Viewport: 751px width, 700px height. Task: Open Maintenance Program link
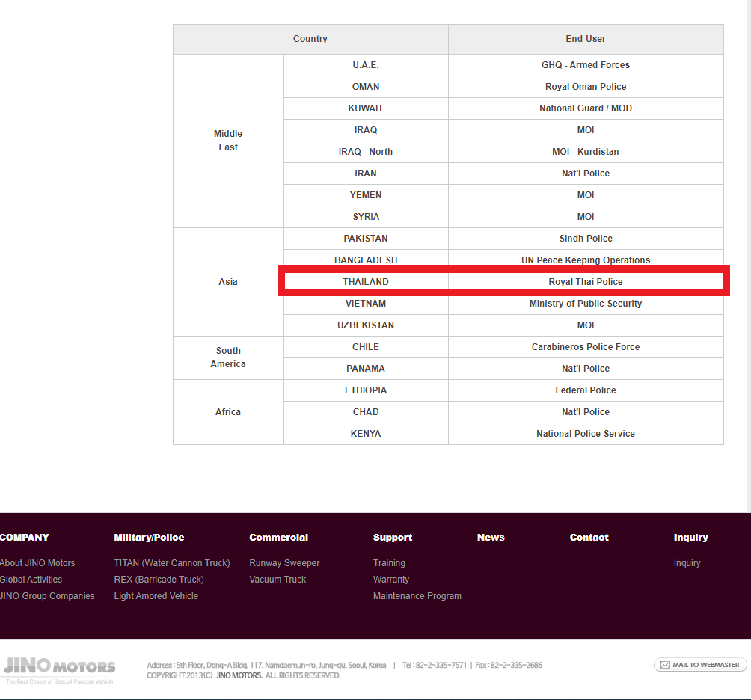point(417,595)
